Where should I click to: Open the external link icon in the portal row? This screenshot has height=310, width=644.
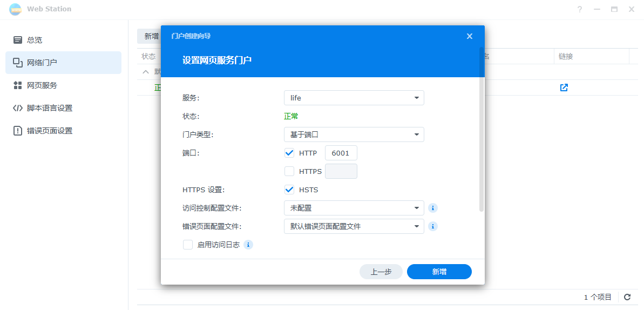564,87
